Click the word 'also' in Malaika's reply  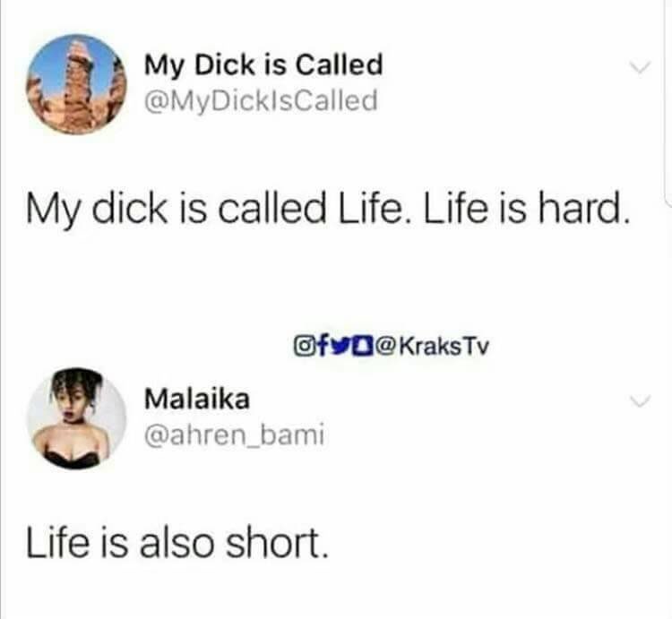pyautogui.click(x=177, y=543)
